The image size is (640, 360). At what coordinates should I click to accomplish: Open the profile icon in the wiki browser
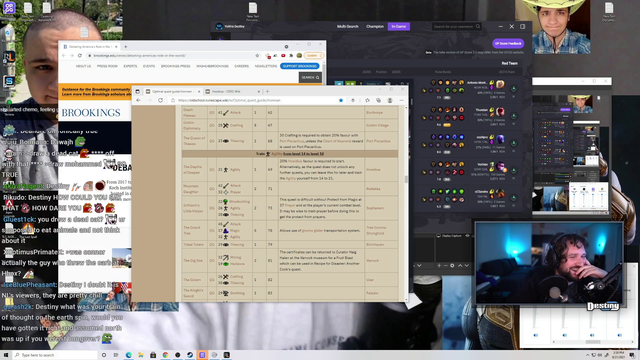click(x=390, y=100)
